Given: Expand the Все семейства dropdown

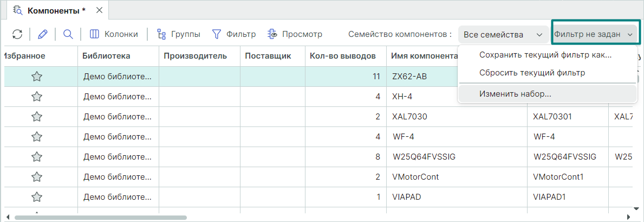Looking at the screenshot, I should click(x=503, y=35).
